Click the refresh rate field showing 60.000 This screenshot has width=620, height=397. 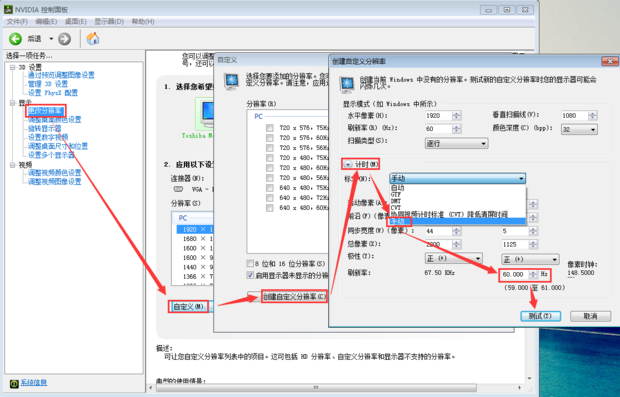tap(514, 274)
